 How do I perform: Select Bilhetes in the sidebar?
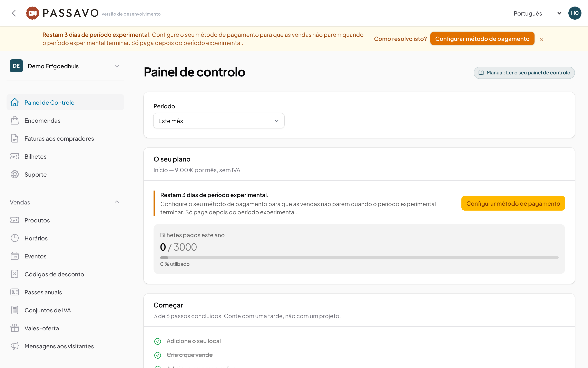point(65,156)
